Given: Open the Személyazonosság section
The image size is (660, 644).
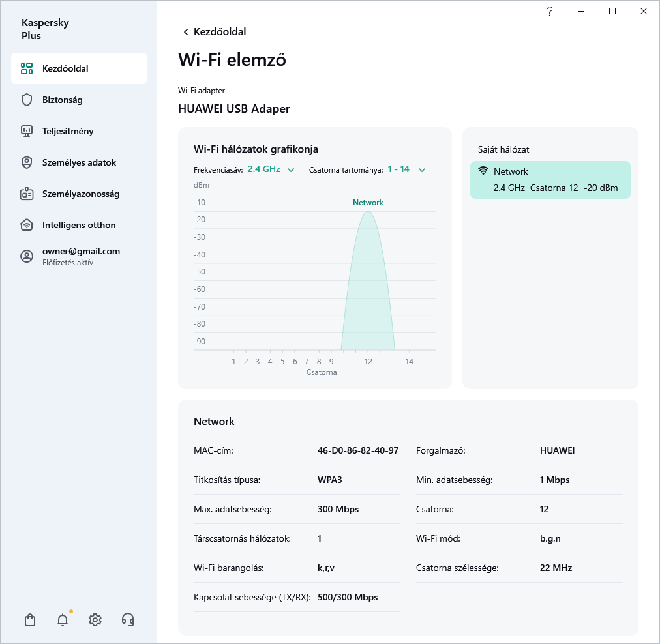Looking at the screenshot, I should (x=26, y=194).
